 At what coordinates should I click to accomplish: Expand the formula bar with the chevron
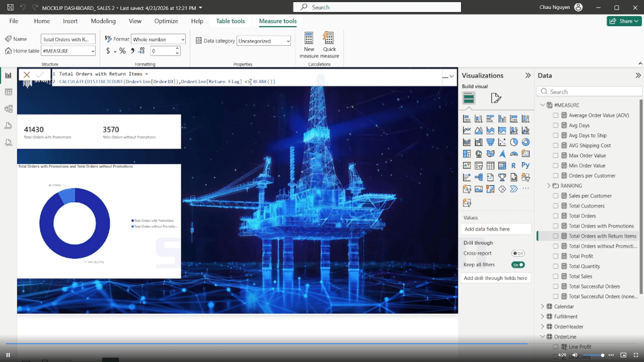click(x=452, y=76)
